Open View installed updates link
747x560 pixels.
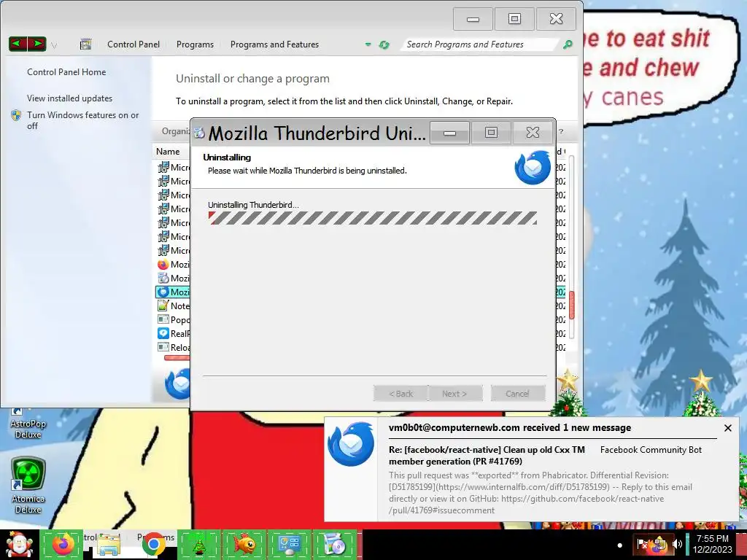click(x=69, y=98)
